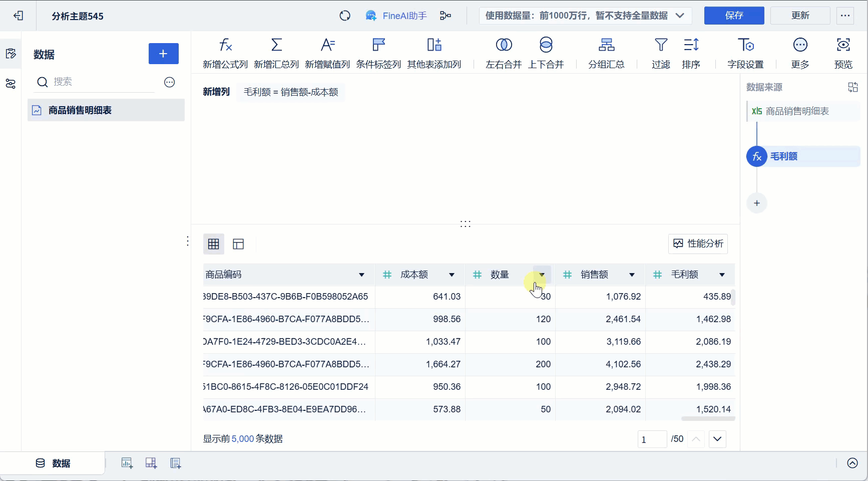This screenshot has width=868, height=481.
Task: Open the lineage diagram icon beside FineAI助手
Action: (x=446, y=16)
